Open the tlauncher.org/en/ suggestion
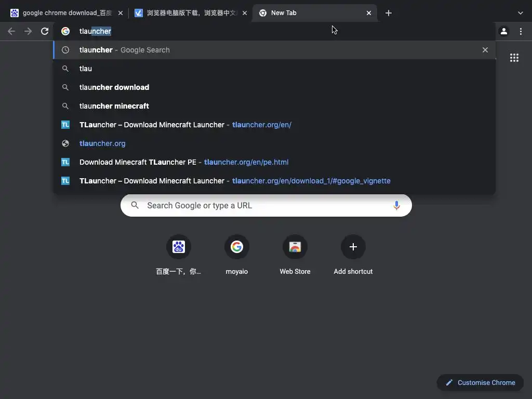The image size is (532, 399). (x=274, y=125)
